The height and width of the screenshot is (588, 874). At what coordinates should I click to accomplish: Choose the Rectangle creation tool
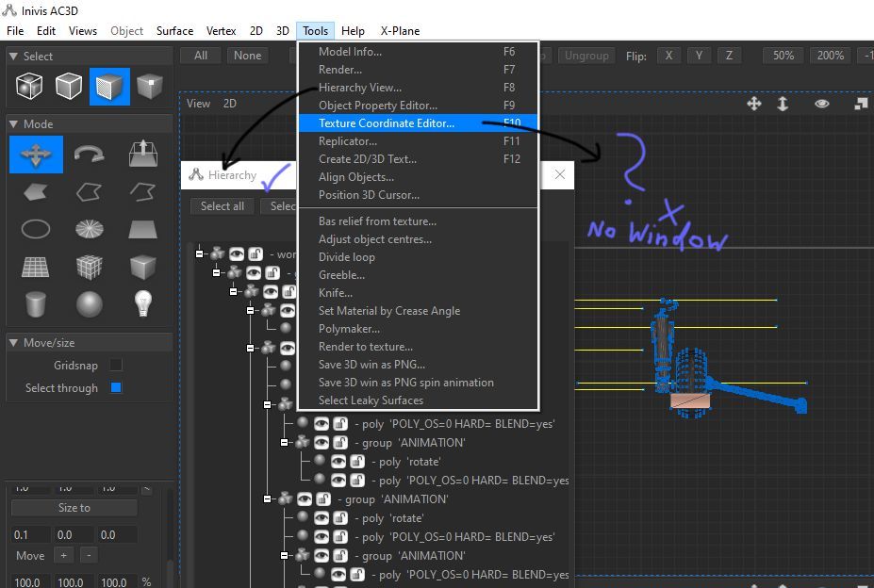tap(142, 229)
